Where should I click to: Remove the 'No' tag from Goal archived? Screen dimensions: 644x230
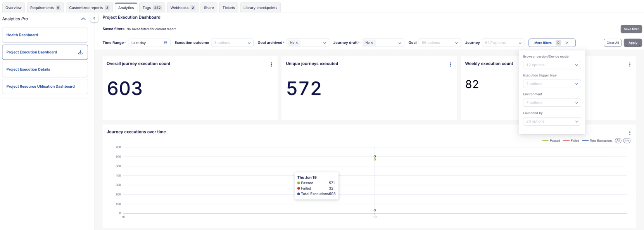coord(297,43)
